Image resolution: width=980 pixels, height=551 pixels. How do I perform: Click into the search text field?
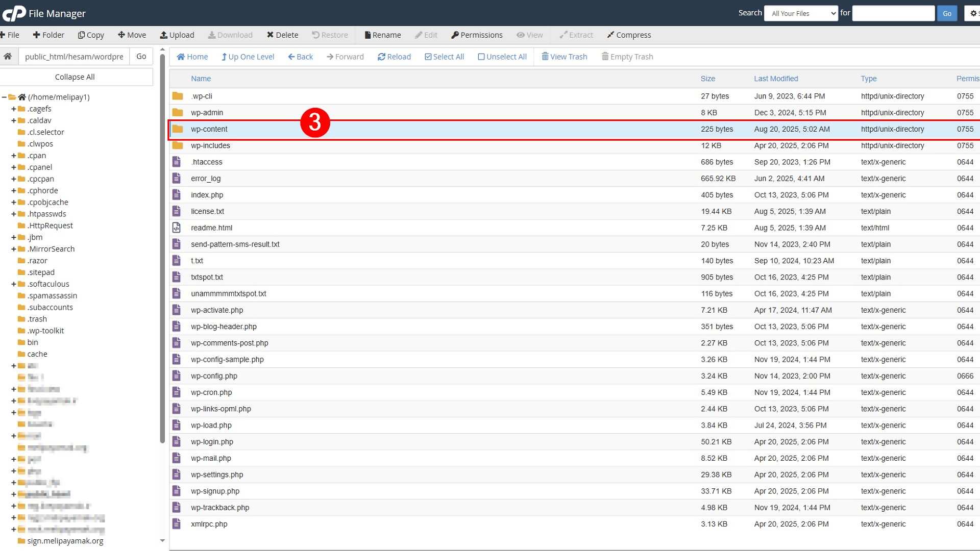pyautogui.click(x=893, y=13)
